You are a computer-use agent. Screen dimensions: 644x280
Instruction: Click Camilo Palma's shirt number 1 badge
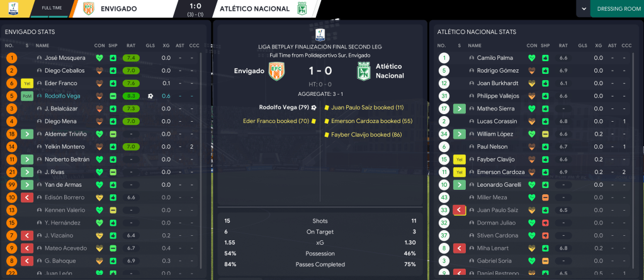(444, 58)
